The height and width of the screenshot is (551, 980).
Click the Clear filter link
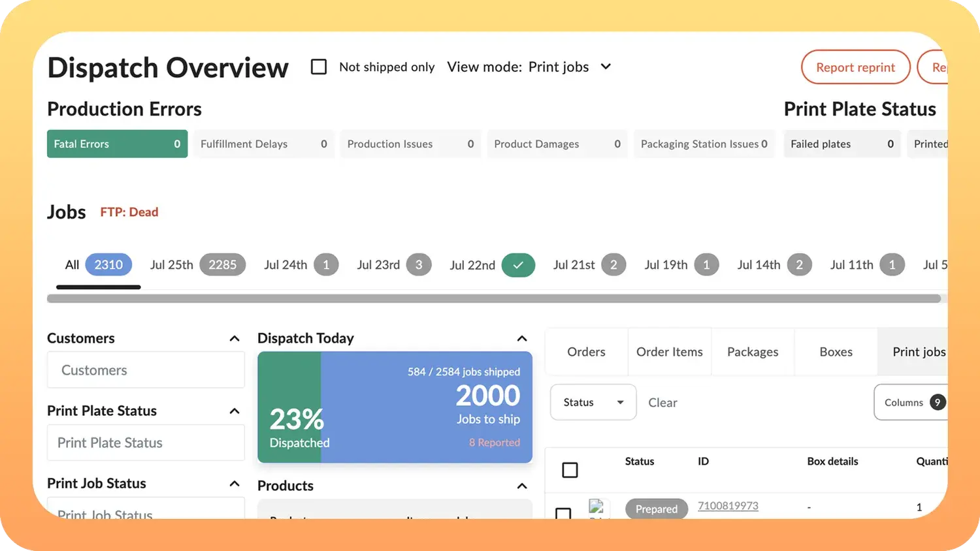[x=662, y=403]
